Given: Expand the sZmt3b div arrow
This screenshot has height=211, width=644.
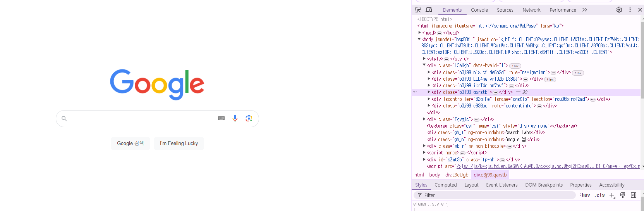Looking at the screenshot, I should [424, 159].
